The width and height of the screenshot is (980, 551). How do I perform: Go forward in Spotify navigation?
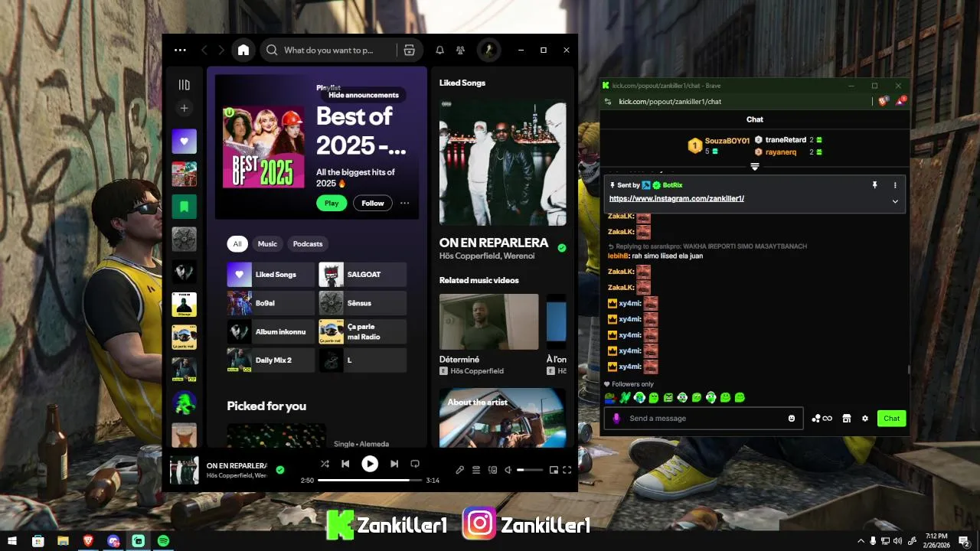point(221,50)
